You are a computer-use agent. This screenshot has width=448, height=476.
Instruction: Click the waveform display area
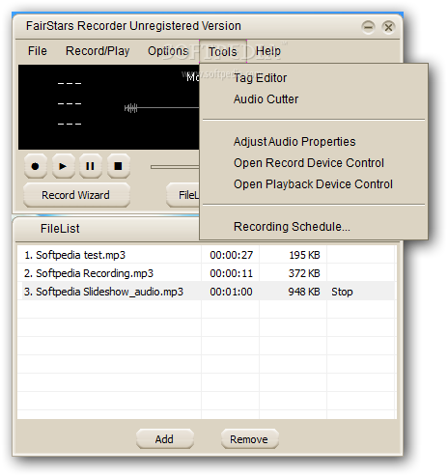[x=109, y=107]
